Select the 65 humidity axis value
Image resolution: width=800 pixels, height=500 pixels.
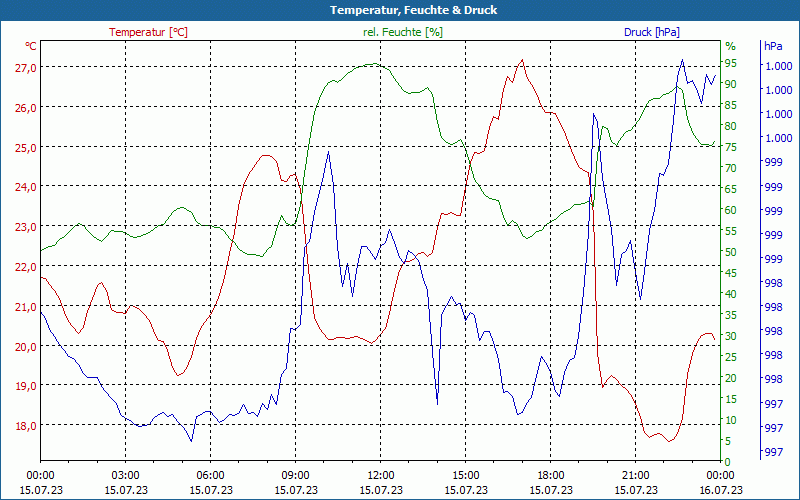[731, 189]
